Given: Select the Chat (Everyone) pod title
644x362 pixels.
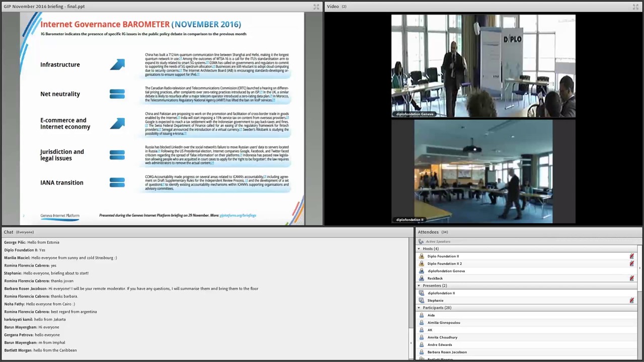Looking at the screenshot, I should tap(19, 232).
